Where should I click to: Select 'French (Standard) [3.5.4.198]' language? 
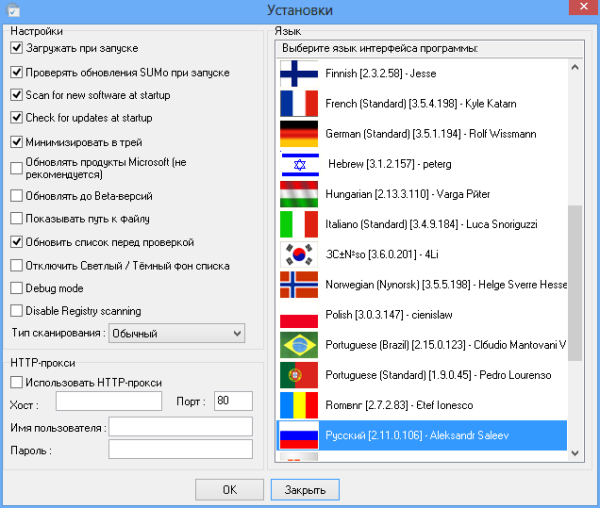click(x=422, y=104)
